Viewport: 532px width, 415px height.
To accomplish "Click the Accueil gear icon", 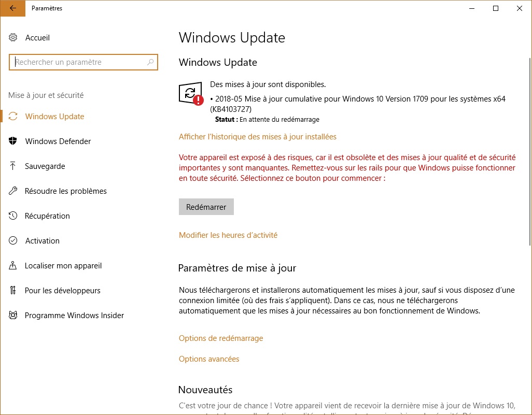I will (13, 38).
